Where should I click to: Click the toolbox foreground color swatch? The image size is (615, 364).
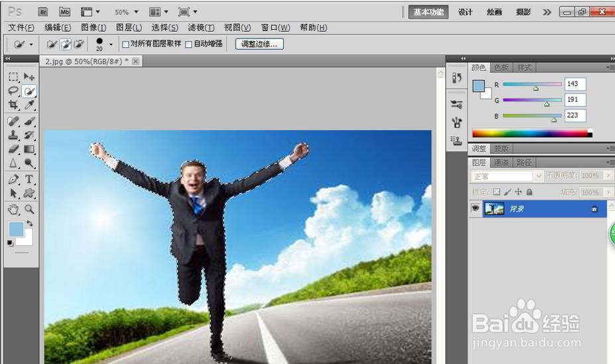point(16,229)
